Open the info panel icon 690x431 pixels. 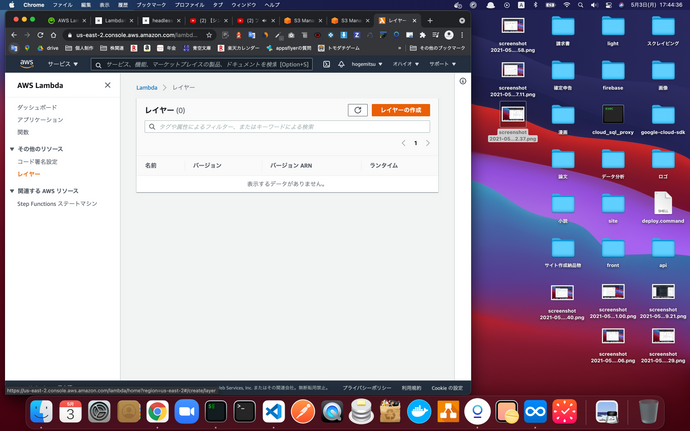462,81
